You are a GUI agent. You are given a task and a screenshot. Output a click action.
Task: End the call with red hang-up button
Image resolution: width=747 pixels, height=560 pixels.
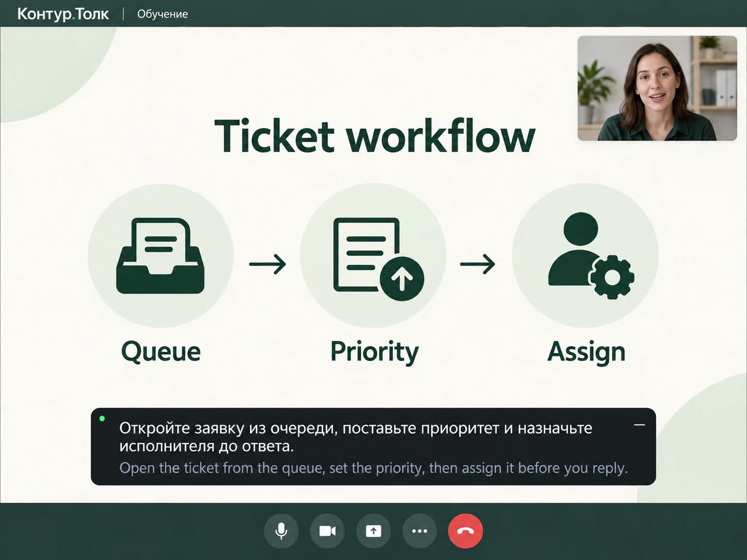tap(465, 531)
